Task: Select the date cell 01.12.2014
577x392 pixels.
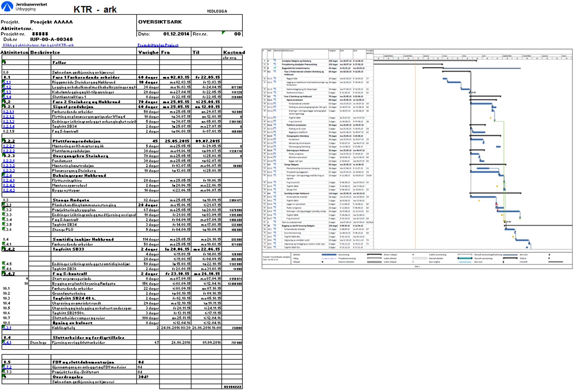Action: tap(176, 34)
